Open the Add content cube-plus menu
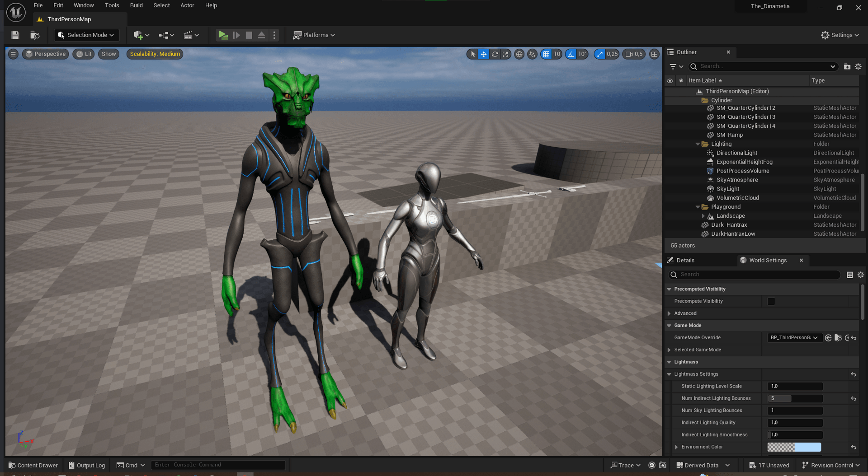Viewport: 868px width, 476px height. coord(142,35)
